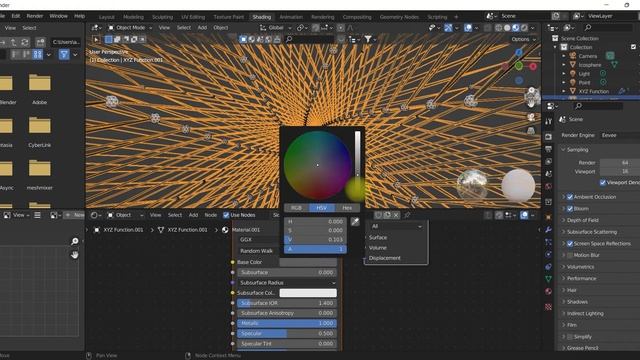The image size is (640, 360).
Task: Expand the Displacement entry
Action: coord(384,258)
